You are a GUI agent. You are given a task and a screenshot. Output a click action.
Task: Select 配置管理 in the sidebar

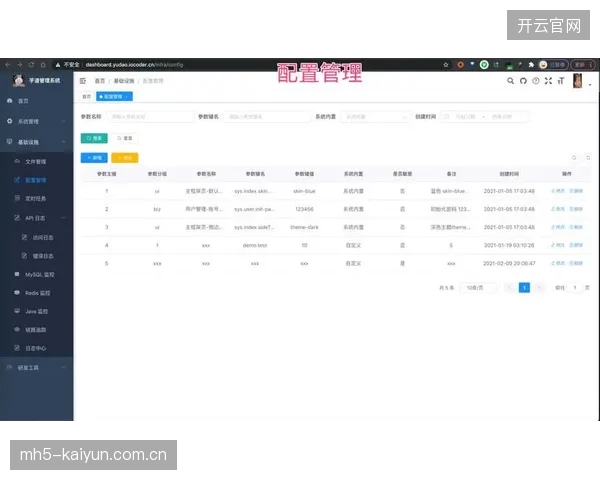point(36,180)
